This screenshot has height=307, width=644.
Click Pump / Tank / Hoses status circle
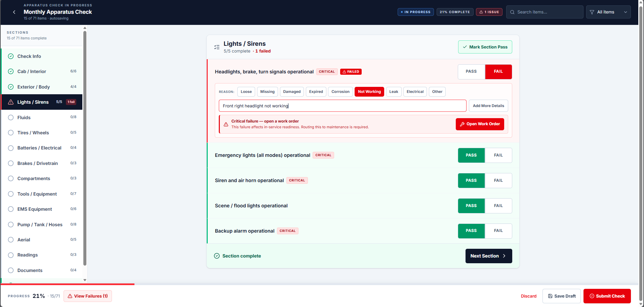[x=11, y=225]
